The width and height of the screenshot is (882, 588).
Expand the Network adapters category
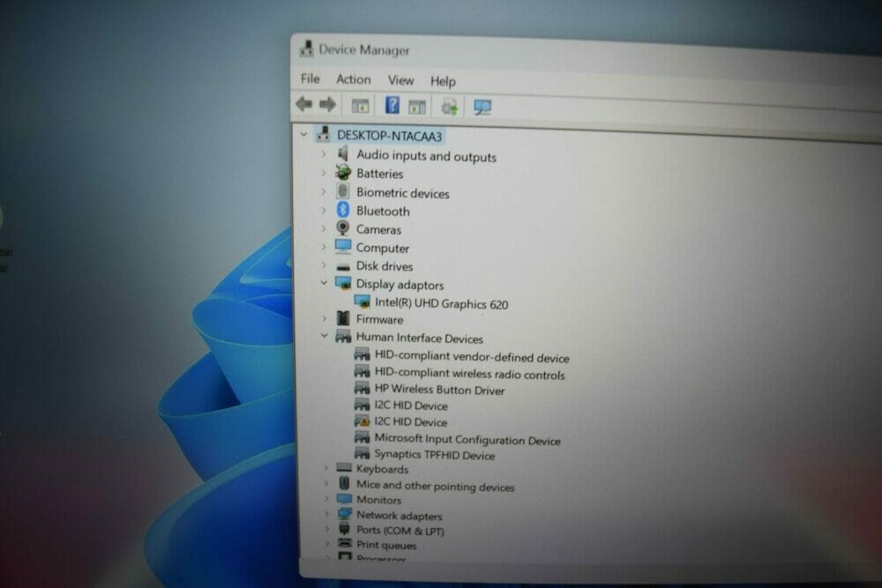(x=327, y=514)
